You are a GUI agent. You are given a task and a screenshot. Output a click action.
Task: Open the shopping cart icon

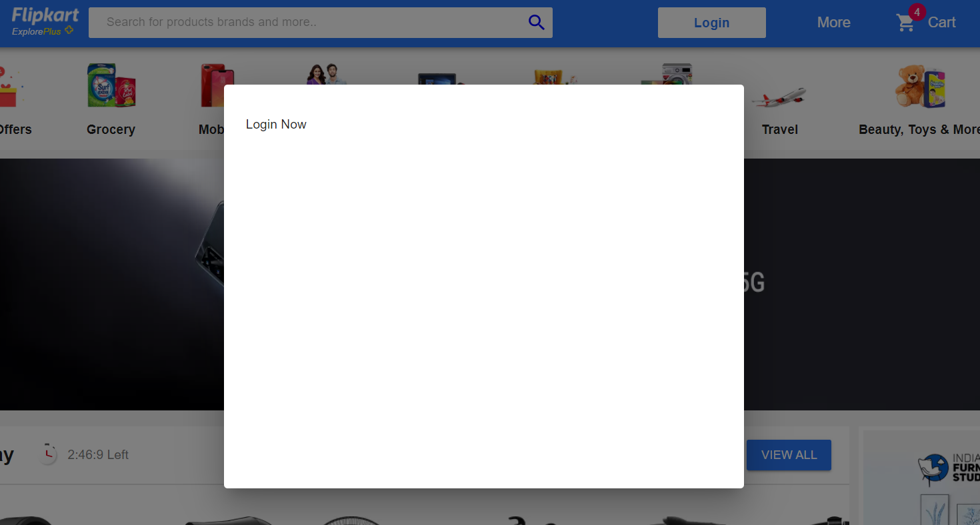(905, 23)
